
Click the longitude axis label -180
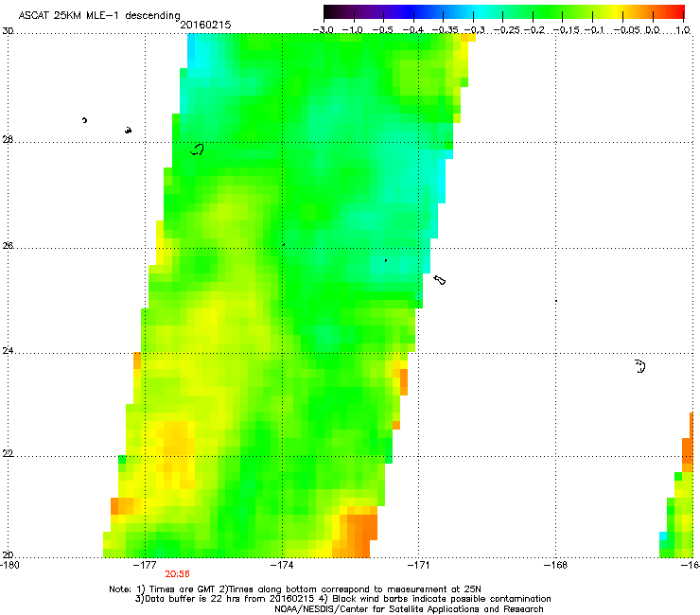9,566
